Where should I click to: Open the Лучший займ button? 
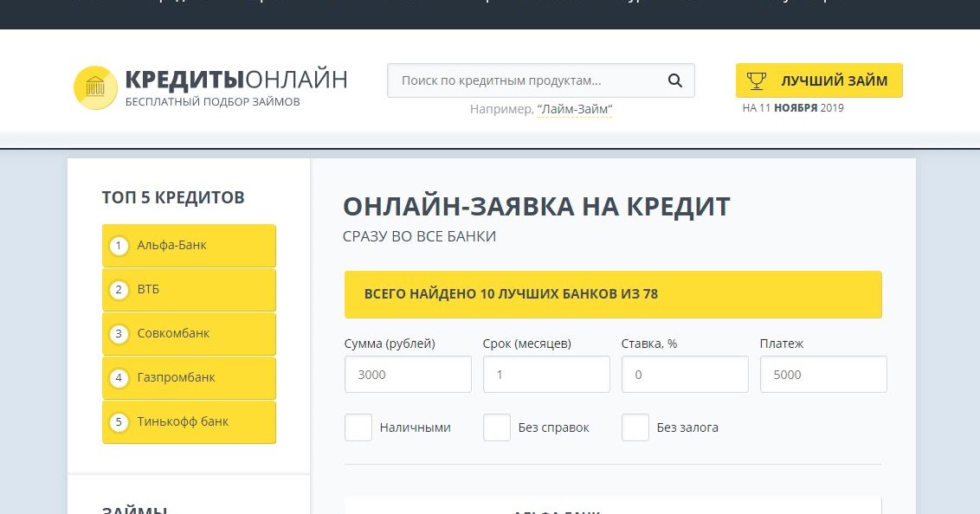[x=819, y=80]
